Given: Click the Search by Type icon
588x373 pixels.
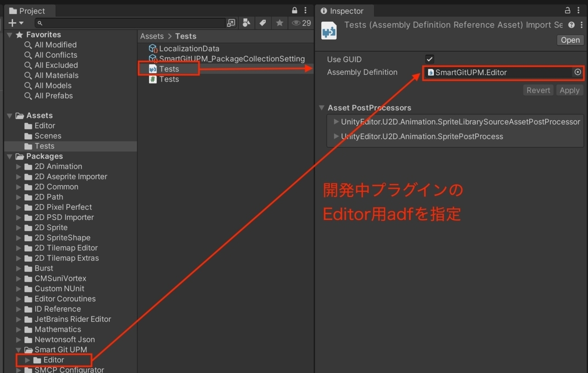Looking at the screenshot, I should click(247, 22).
